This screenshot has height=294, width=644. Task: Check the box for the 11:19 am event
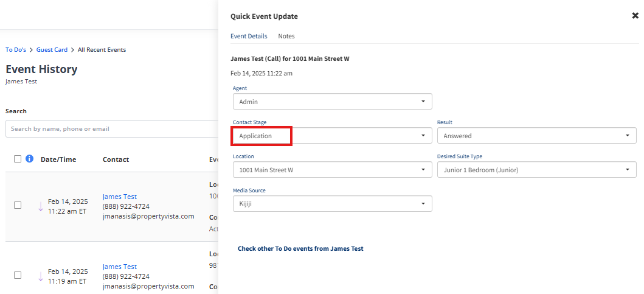point(18,275)
